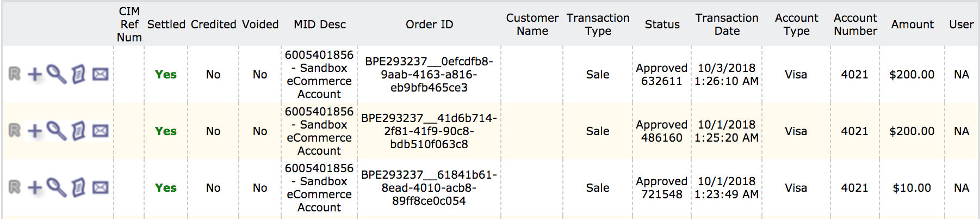
Task: Click magnifier icon for Approved 721548 transaction
Action: click(56, 187)
